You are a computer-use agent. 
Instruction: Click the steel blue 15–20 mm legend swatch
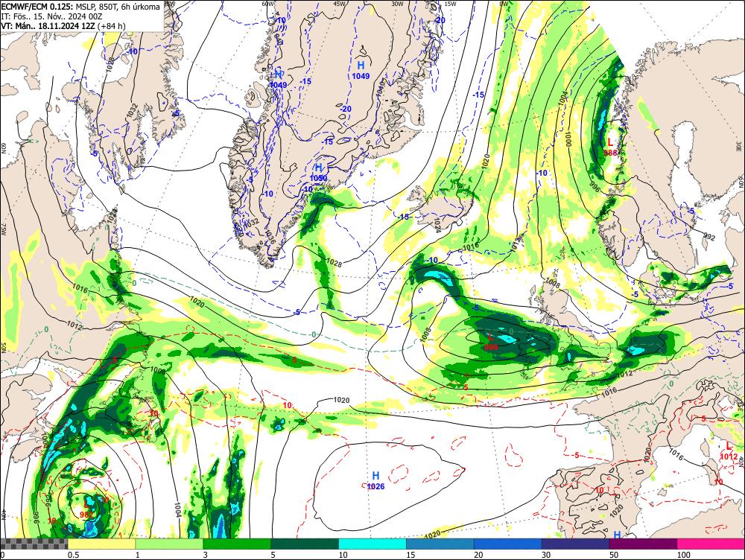[440, 544]
